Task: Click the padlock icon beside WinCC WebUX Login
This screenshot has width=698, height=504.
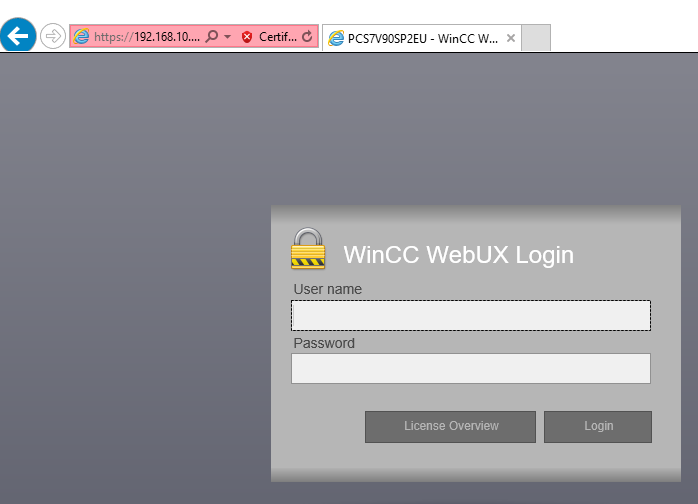Action: click(x=308, y=248)
